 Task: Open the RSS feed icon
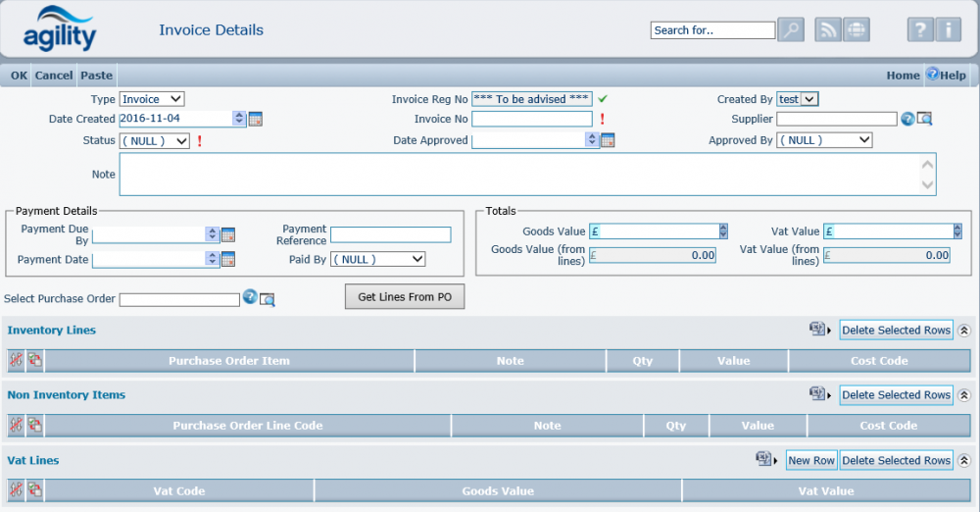click(x=828, y=30)
